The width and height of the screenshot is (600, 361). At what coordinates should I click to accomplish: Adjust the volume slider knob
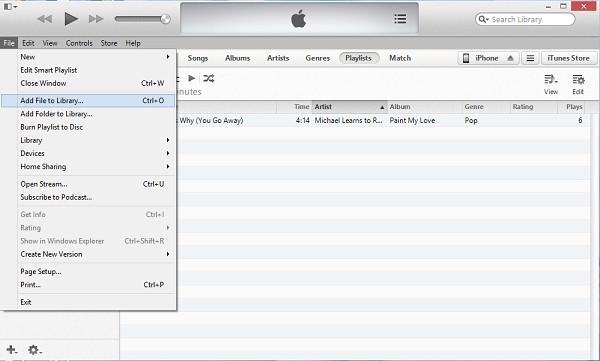[165, 19]
